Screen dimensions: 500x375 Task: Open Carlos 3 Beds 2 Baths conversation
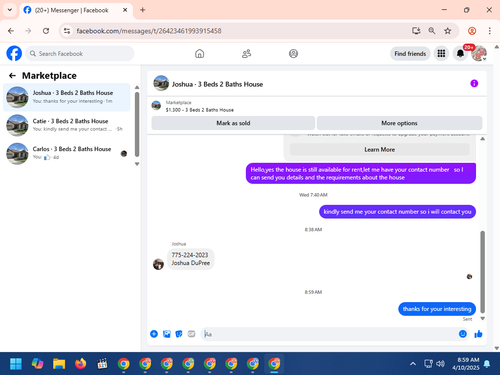pos(67,153)
